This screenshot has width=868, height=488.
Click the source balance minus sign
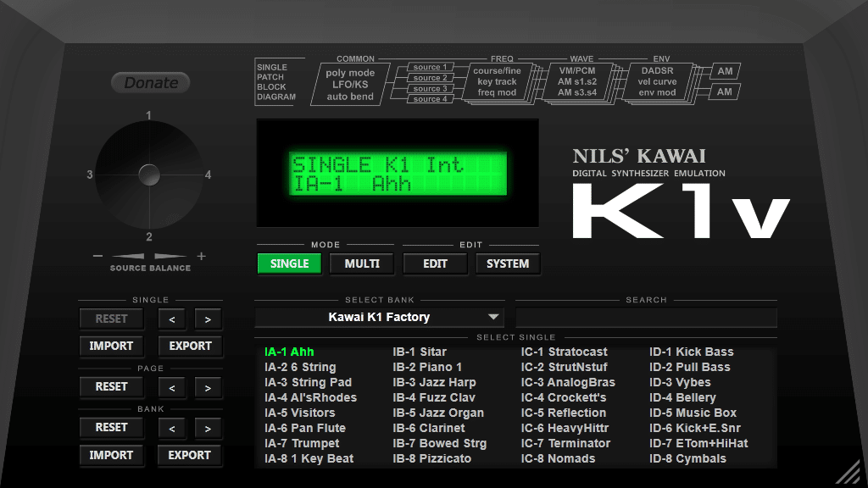coord(98,256)
